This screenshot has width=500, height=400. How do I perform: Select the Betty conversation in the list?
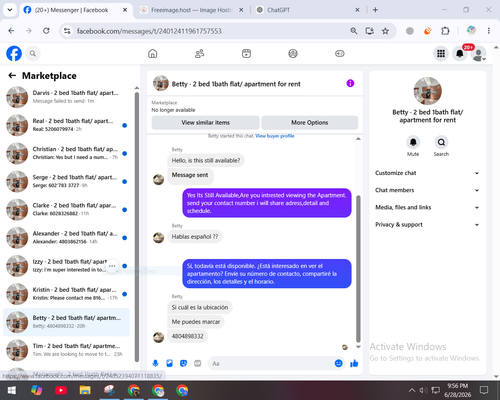click(67, 322)
